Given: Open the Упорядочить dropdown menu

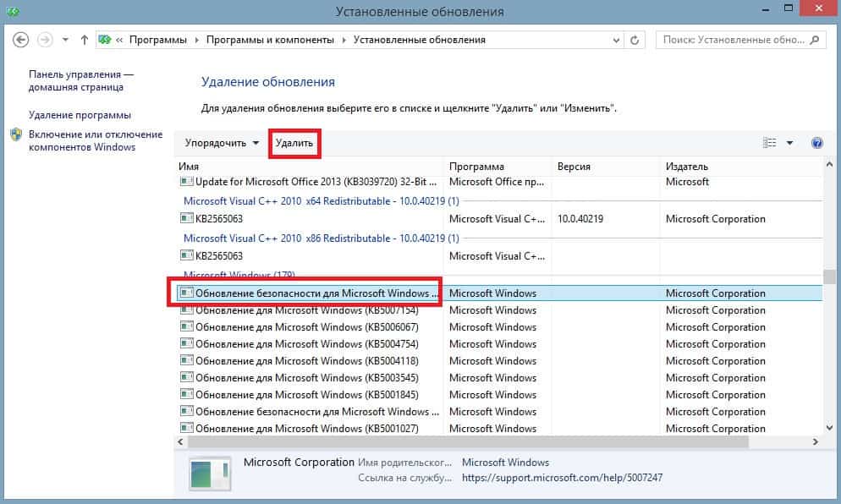Looking at the screenshot, I should click(x=222, y=143).
